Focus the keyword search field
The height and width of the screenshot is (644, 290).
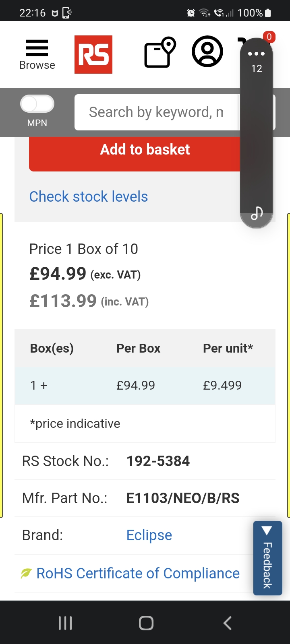click(x=156, y=112)
